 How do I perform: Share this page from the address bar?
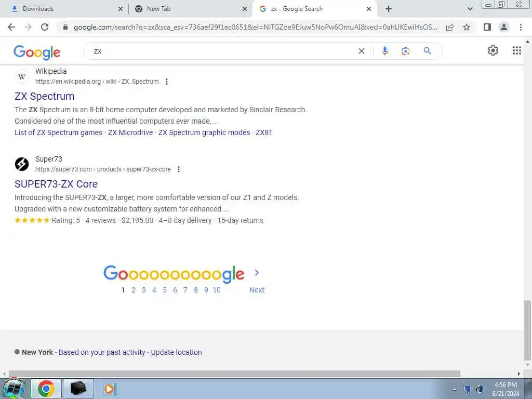[x=450, y=27]
